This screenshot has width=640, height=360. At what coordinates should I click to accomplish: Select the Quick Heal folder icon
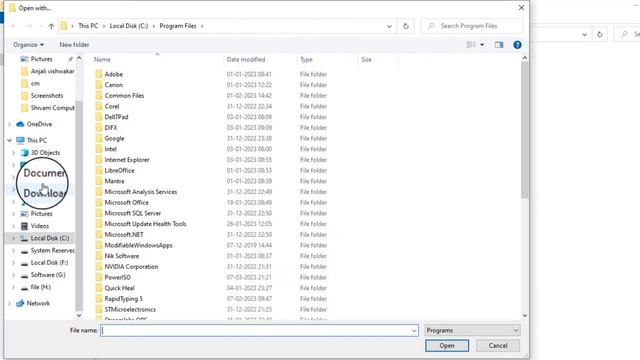point(99,288)
